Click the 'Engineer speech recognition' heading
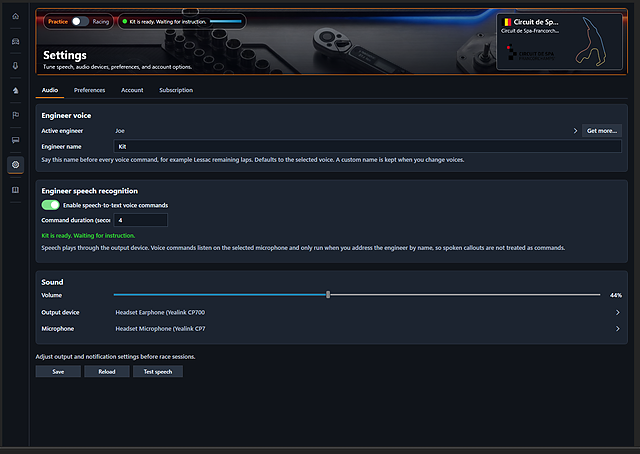This screenshot has height=454, width=640. (x=89, y=191)
